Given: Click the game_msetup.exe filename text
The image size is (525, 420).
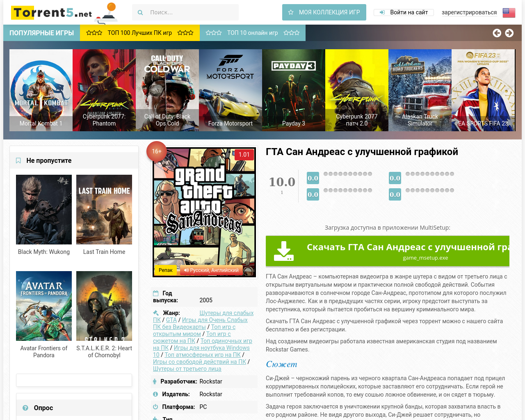Looking at the screenshot, I should pyautogui.click(x=425, y=258).
